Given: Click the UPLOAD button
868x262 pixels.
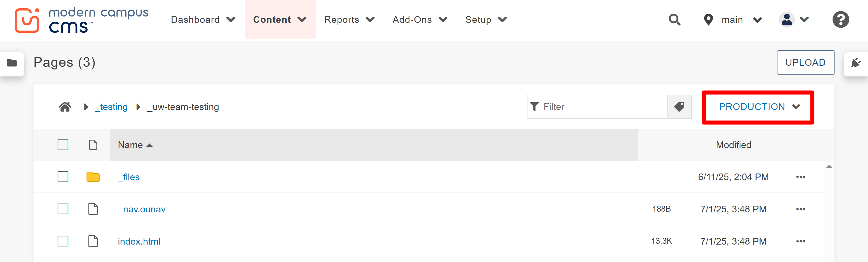Looking at the screenshot, I should pyautogui.click(x=805, y=62).
